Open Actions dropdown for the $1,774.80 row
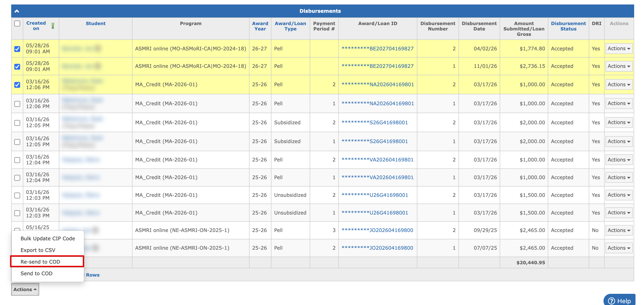This screenshot has height=305, width=644. 619,49
